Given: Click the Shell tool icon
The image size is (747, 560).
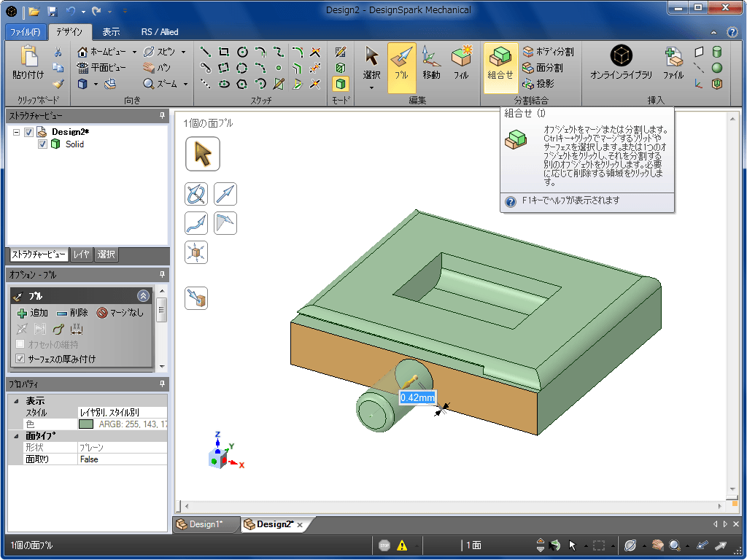Looking at the screenshot, I should coord(717,84).
